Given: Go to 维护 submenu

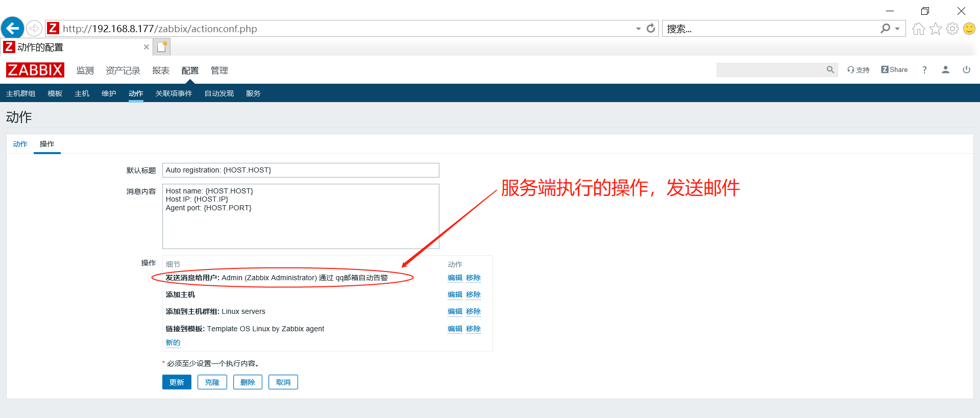Looking at the screenshot, I should [109, 93].
